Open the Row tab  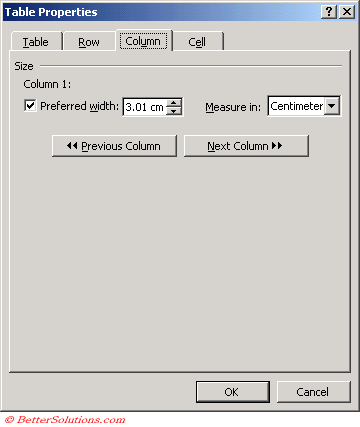[89, 42]
